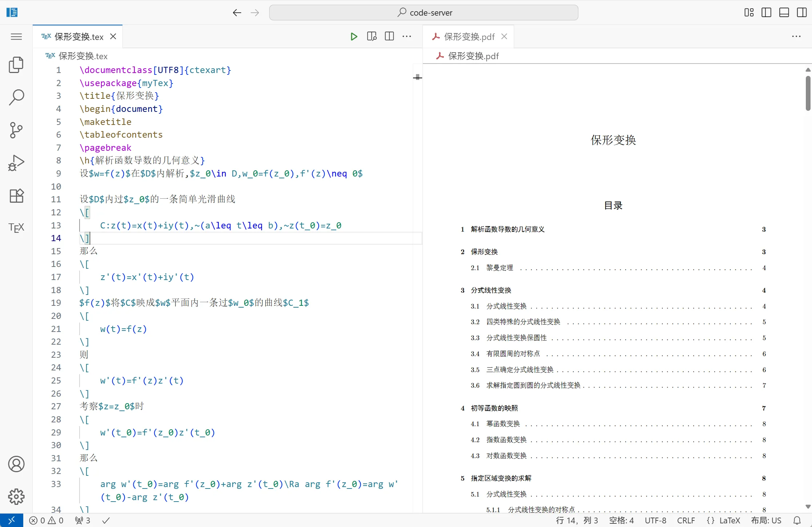
Task: Open the Source Control view
Action: [16, 130]
